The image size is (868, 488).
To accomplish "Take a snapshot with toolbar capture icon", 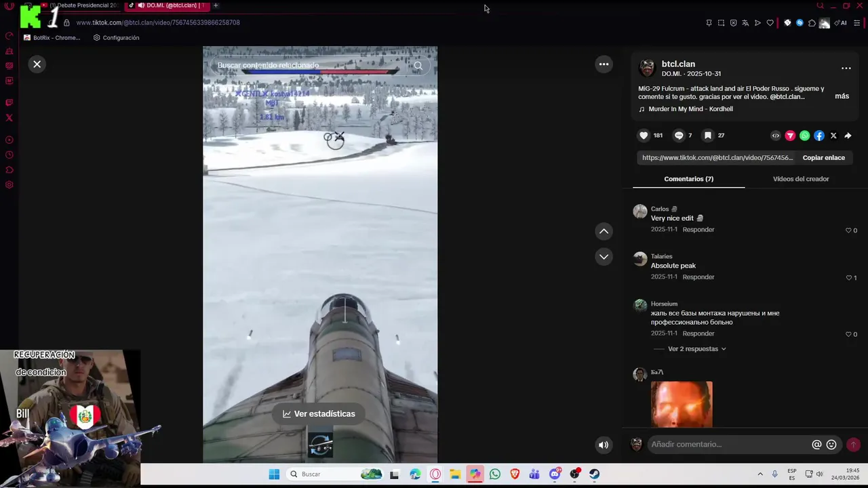I will [721, 23].
